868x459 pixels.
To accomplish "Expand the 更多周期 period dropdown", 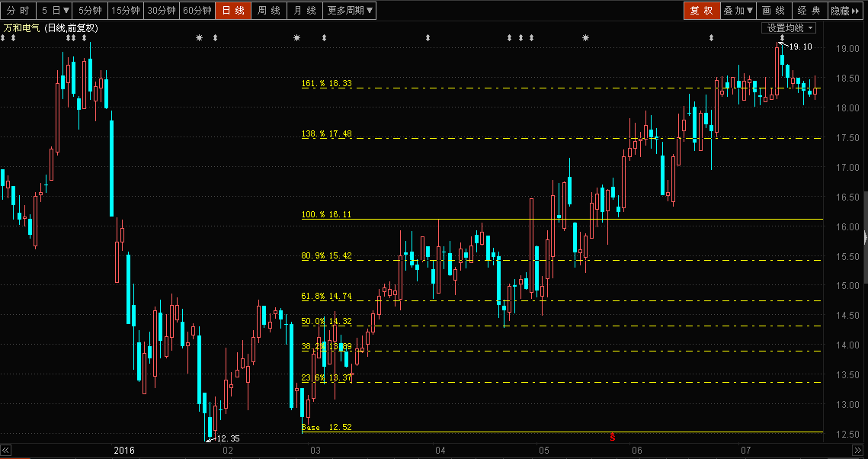I will click(351, 11).
